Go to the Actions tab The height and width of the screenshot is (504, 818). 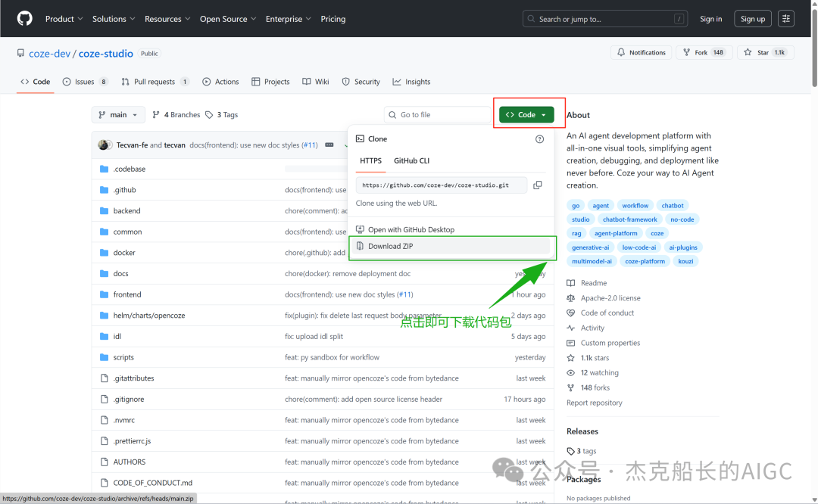[220, 82]
